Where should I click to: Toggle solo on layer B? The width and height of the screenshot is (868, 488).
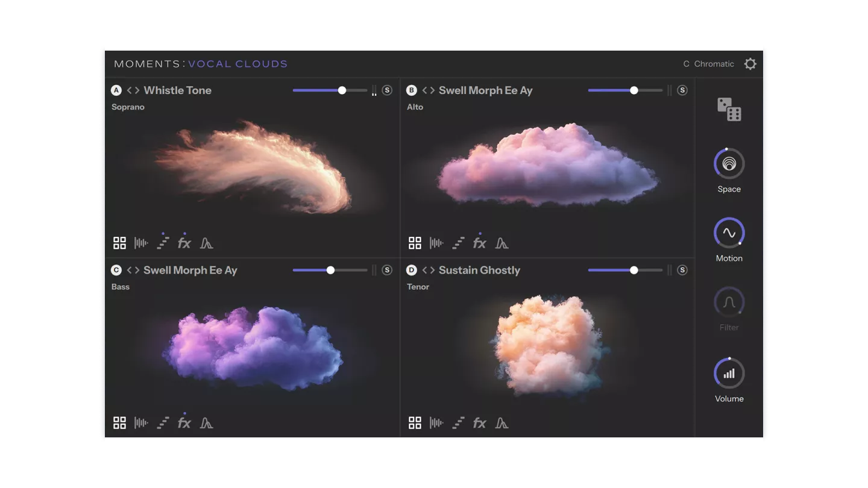pos(682,90)
